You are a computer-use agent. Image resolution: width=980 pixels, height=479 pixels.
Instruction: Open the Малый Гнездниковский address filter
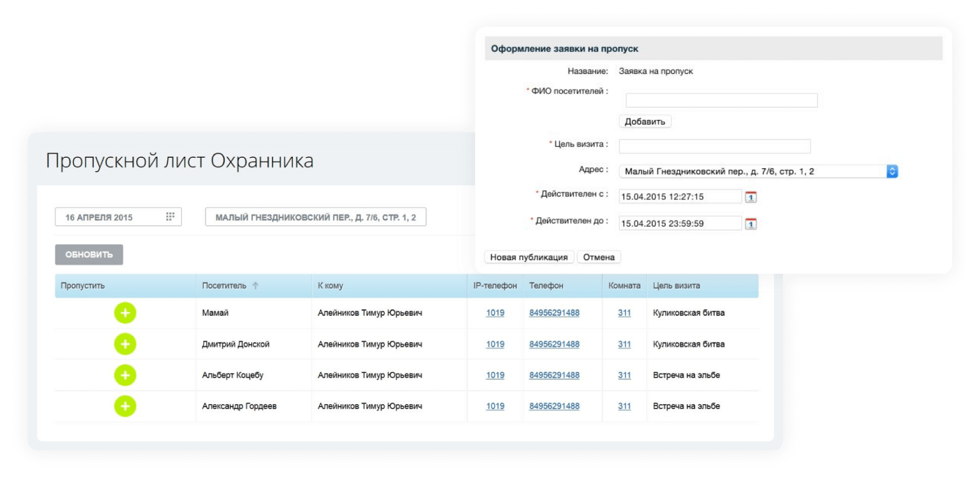point(315,217)
